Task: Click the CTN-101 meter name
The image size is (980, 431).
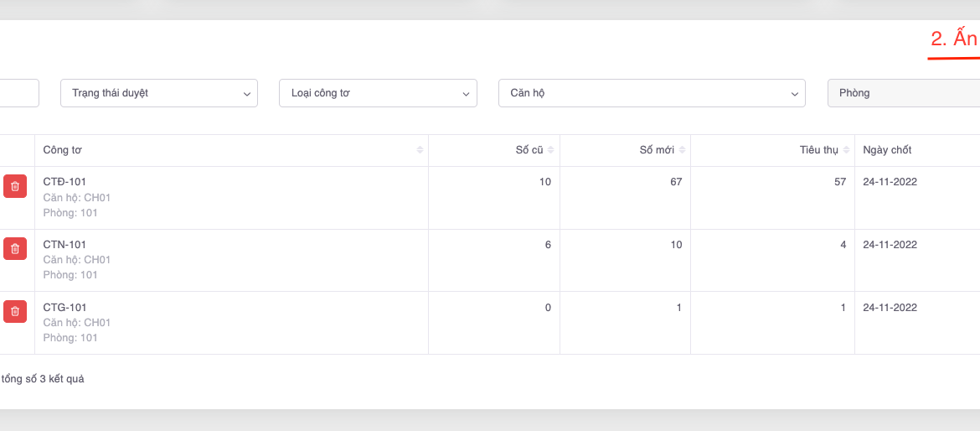Action: [x=64, y=245]
